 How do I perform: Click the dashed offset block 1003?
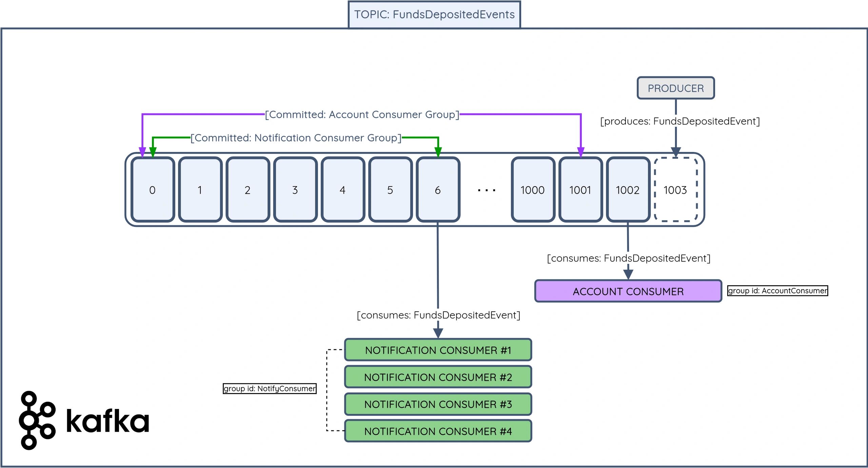click(x=675, y=190)
